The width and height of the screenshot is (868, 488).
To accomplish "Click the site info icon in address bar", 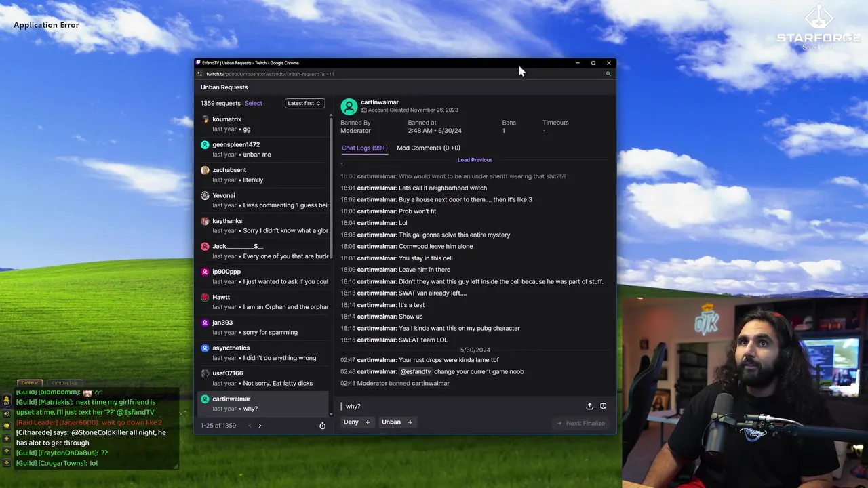I will [199, 74].
